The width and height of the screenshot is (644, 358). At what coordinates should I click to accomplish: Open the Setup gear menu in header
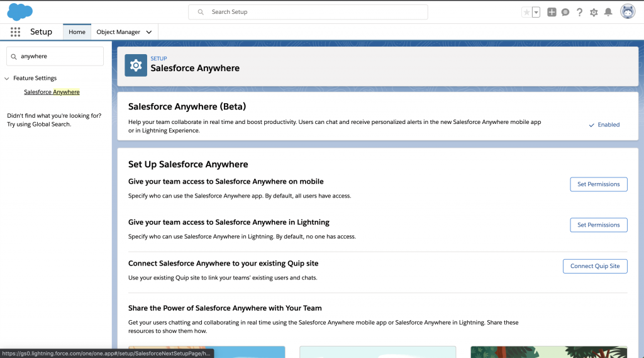pos(594,13)
